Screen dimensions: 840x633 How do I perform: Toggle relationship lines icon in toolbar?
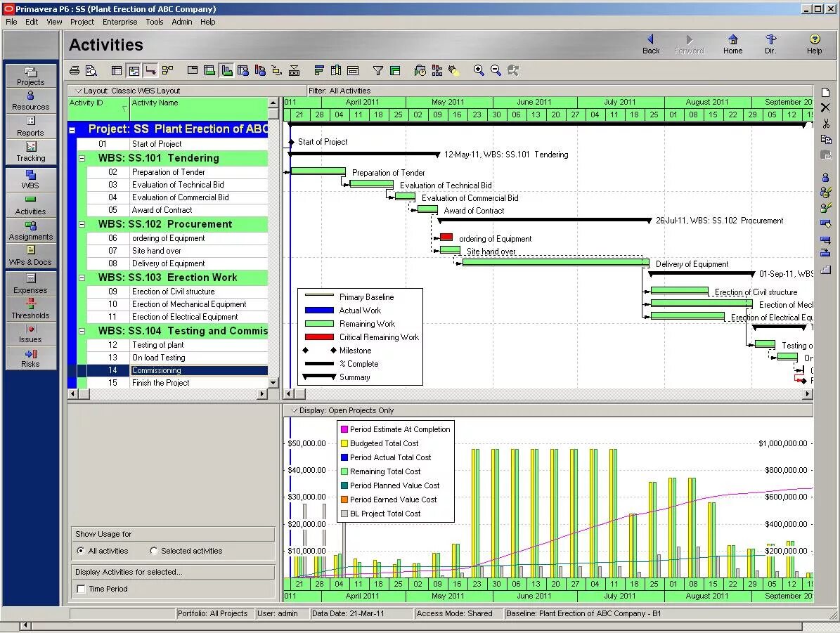tap(151, 70)
